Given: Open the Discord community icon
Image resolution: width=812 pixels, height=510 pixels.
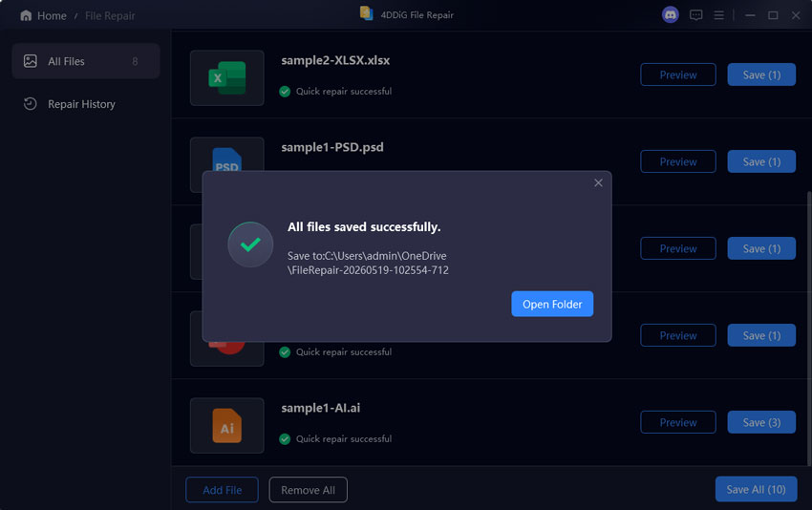Looking at the screenshot, I should click(x=670, y=15).
